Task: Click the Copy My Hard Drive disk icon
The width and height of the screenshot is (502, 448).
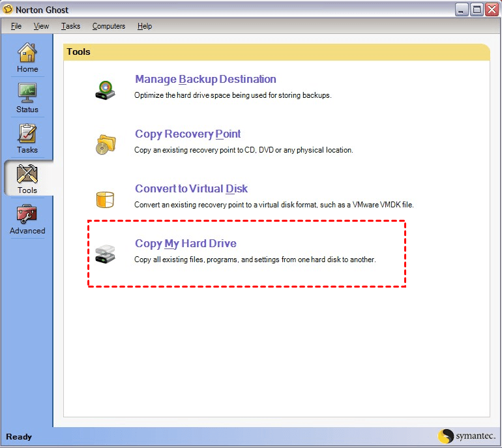Action: pos(105,254)
